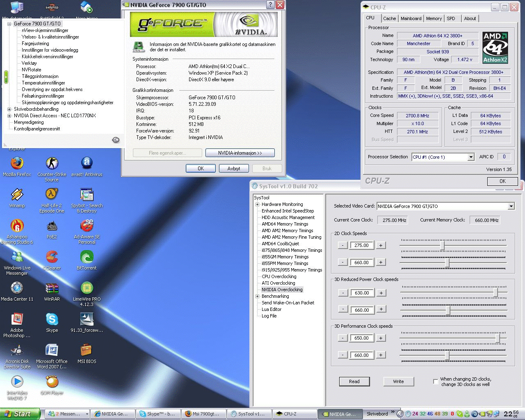Toggle 'change 3D clocks as well' checkbox

point(436,381)
